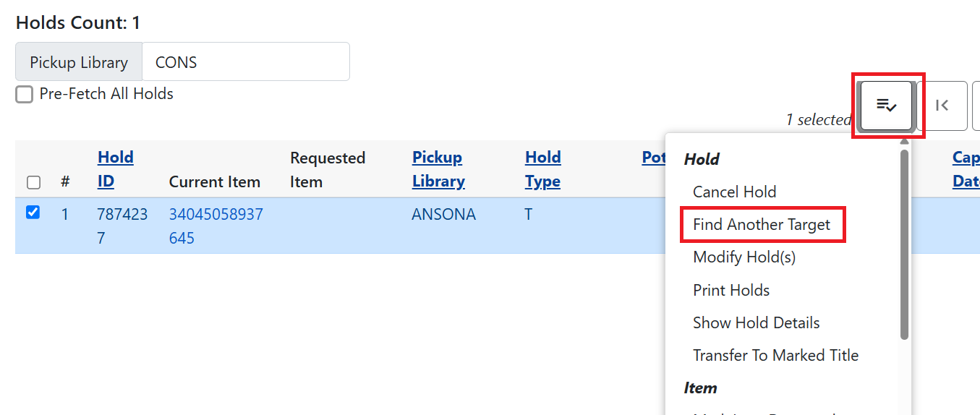Open the selected-row actions menu icon
This screenshot has width=980, height=415.
click(886, 106)
